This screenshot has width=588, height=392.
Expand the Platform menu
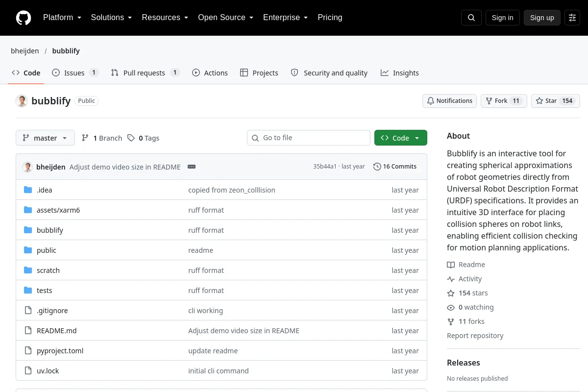62,18
